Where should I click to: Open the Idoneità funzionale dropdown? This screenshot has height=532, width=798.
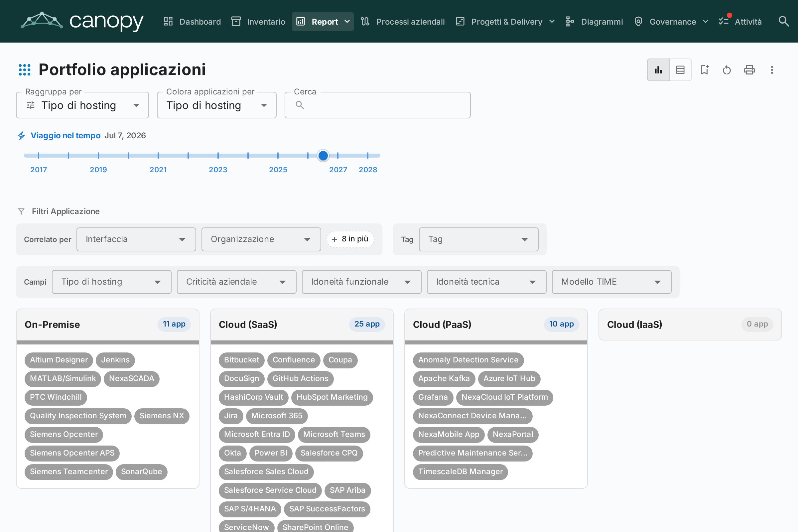click(x=362, y=282)
